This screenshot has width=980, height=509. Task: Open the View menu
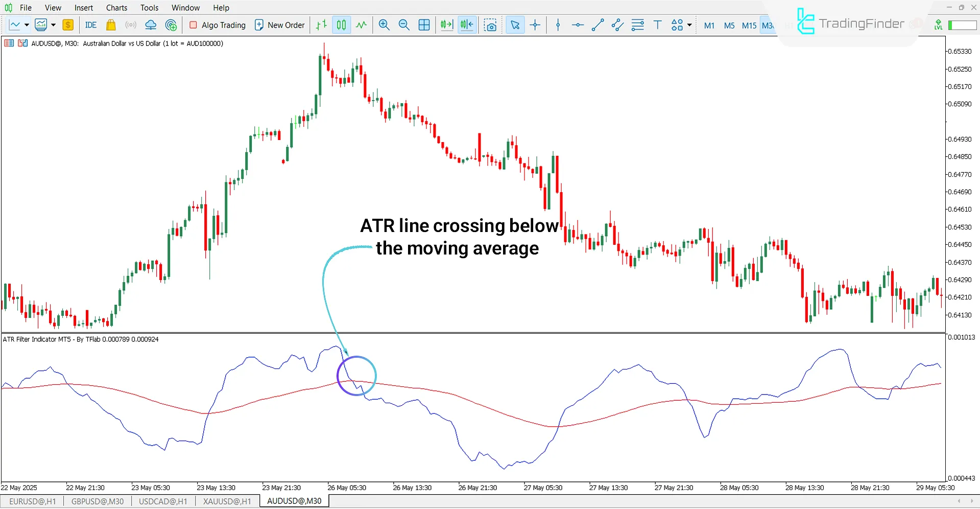(53, 8)
